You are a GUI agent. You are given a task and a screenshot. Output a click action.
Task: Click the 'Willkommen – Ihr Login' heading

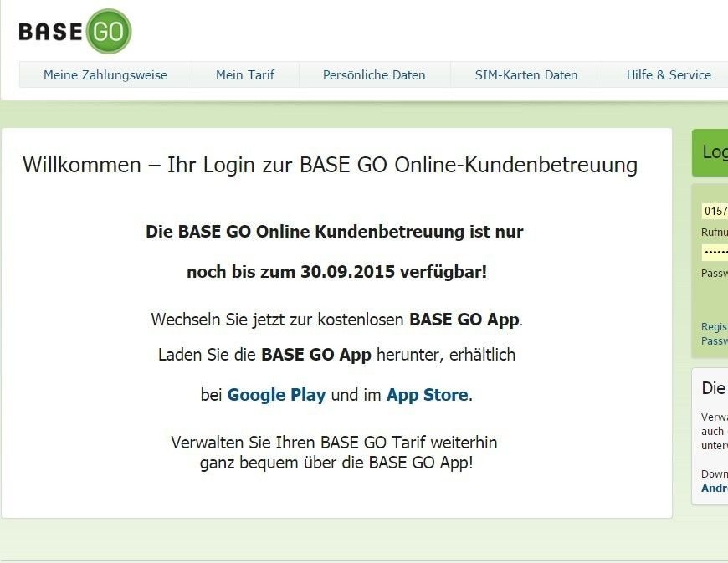330,165
